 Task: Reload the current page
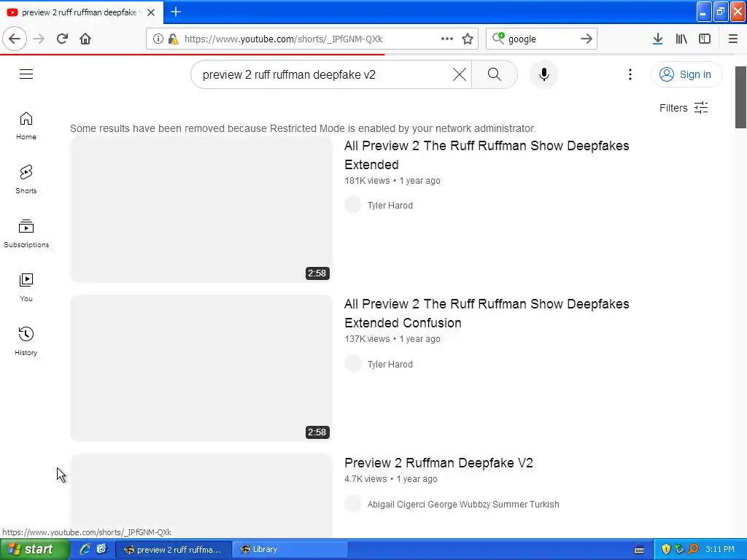pyautogui.click(x=62, y=39)
